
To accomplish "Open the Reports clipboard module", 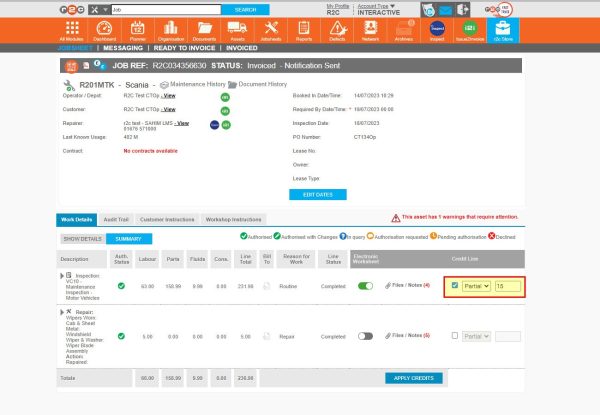I will pyautogui.click(x=304, y=31).
